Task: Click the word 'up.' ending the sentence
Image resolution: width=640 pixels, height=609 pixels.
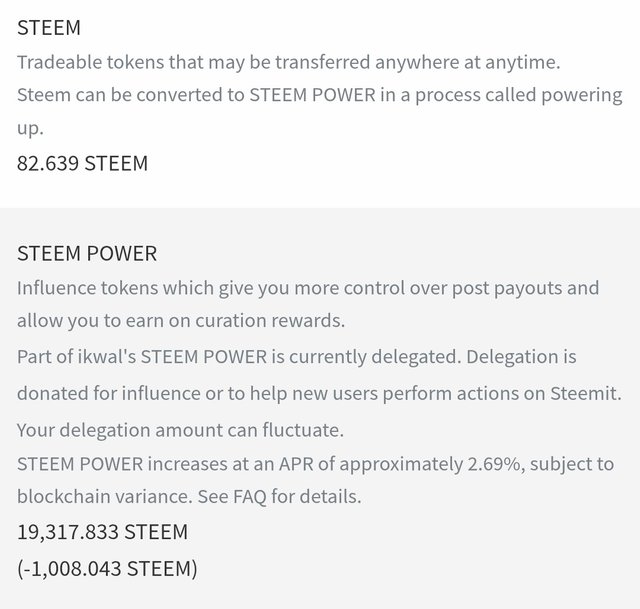Action: click(x=30, y=129)
